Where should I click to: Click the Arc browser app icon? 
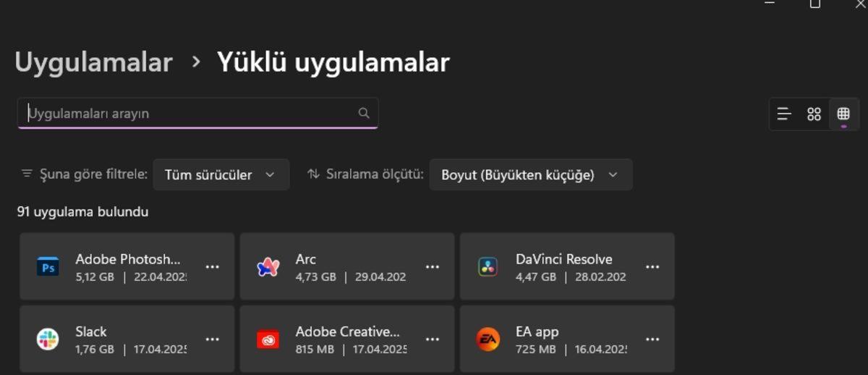[x=268, y=266]
